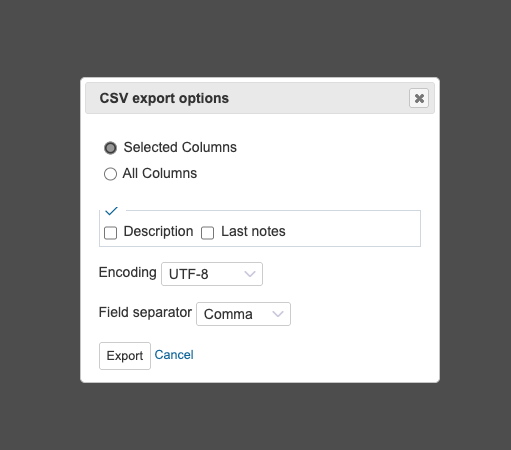Tick the Last notes checkbox
The width and height of the screenshot is (511, 450).
pyautogui.click(x=207, y=233)
